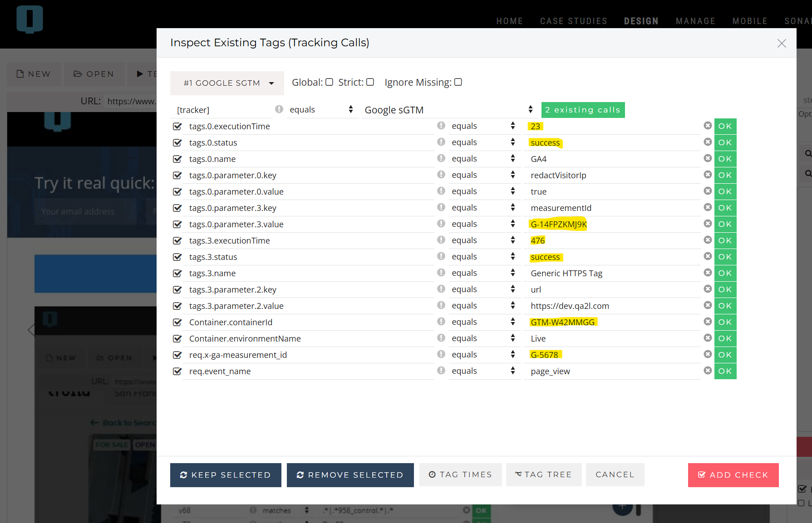
Task: Enable the Global checkbox
Action: pos(330,82)
